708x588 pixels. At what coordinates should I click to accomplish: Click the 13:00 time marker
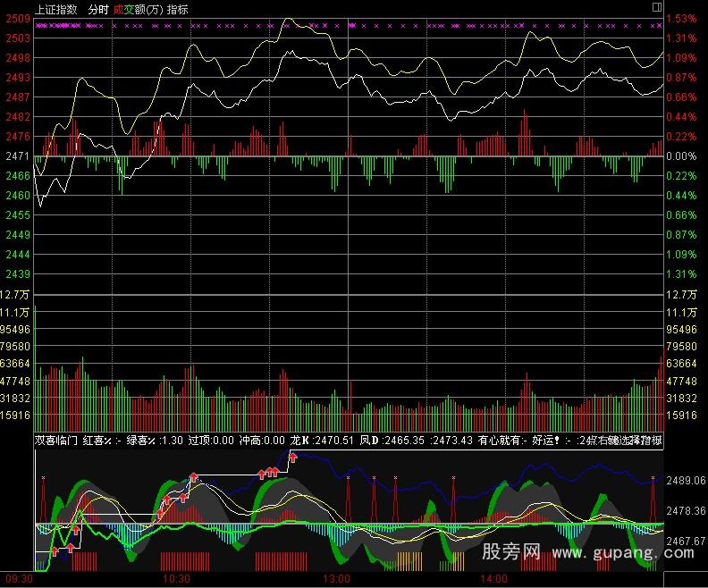[336, 579]
